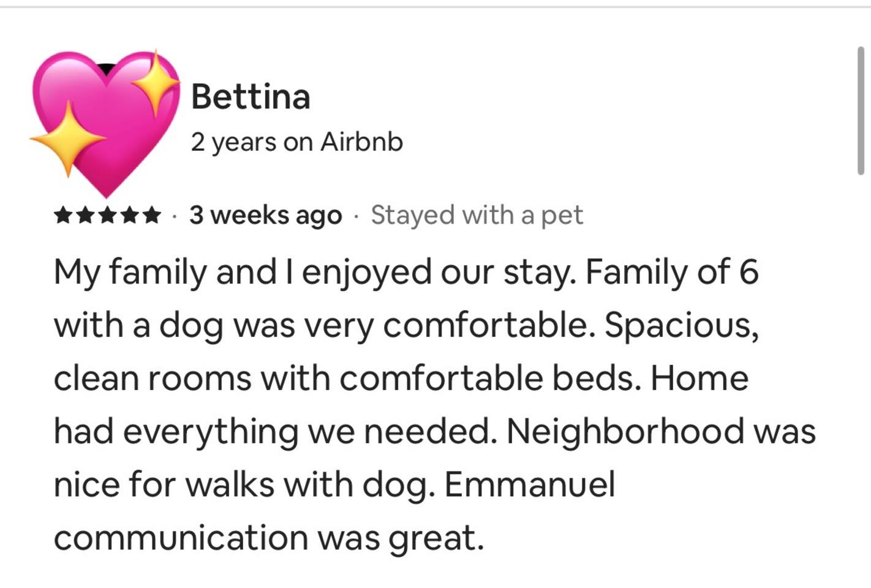Click the upper-right sparkle on the heart avatar
Image resolution: width=871 pixels, height=588 pixels.
pyautogui.click(x=157, y=83)
